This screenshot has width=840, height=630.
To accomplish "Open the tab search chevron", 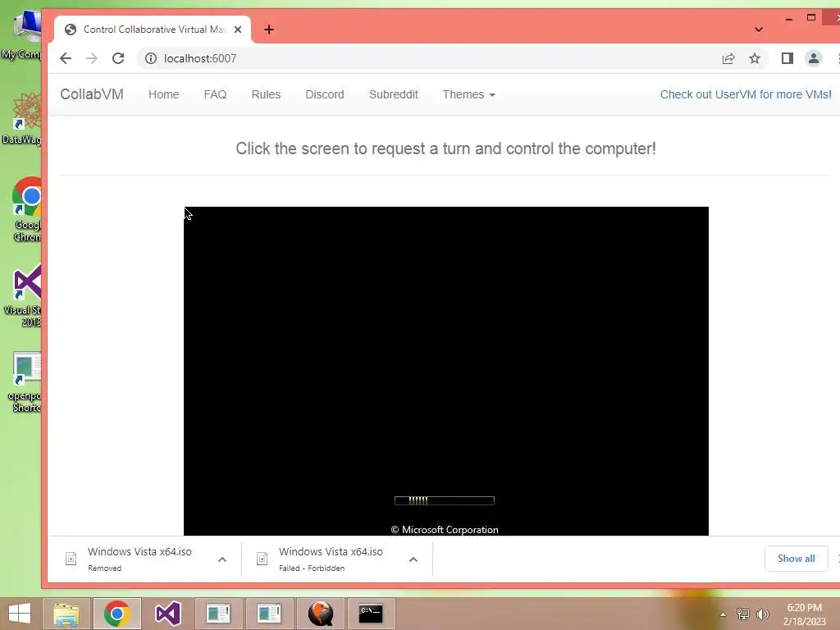I will point(759,30).
